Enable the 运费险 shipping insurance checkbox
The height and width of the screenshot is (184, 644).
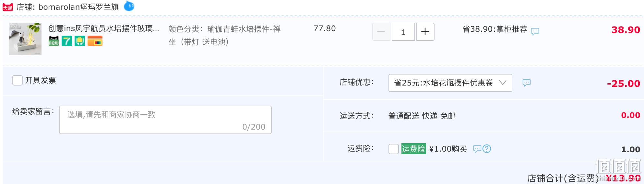click(x=394, y=149)
